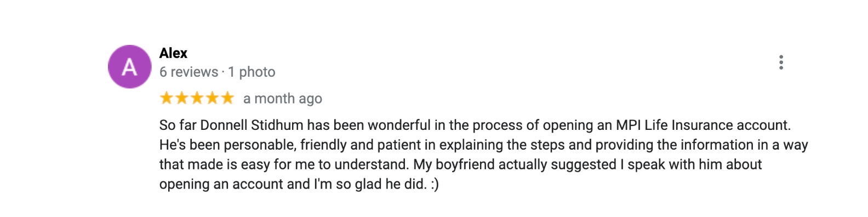
Task: Select the fifth gold rating star
Action: tap(227, 98)
